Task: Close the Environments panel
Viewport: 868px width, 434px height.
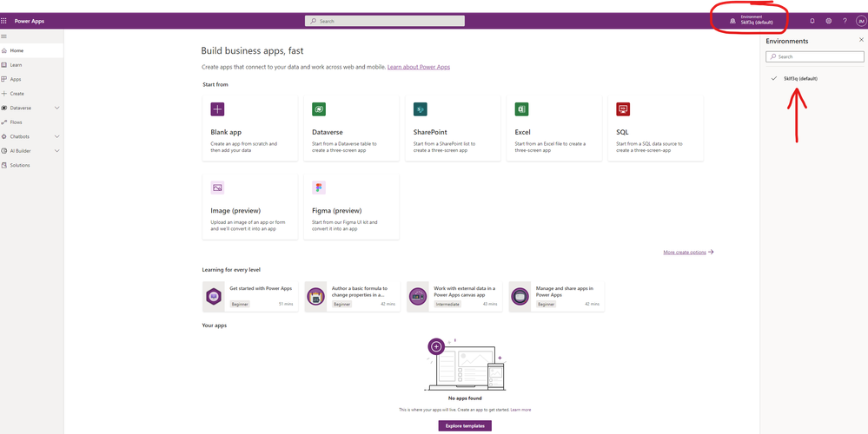Action: pyautogui.click(x=861, y=40)
